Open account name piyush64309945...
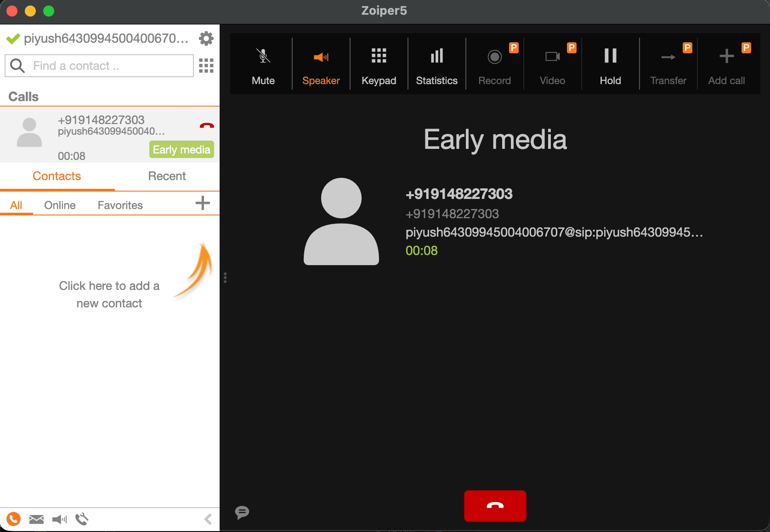This screenshot has width=770, height=532. coord(106,39)
